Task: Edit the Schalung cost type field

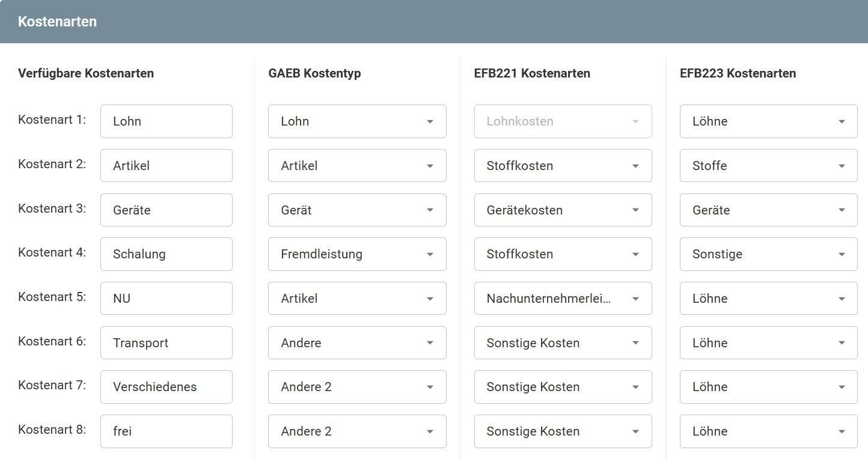Action: coord(166,254)
